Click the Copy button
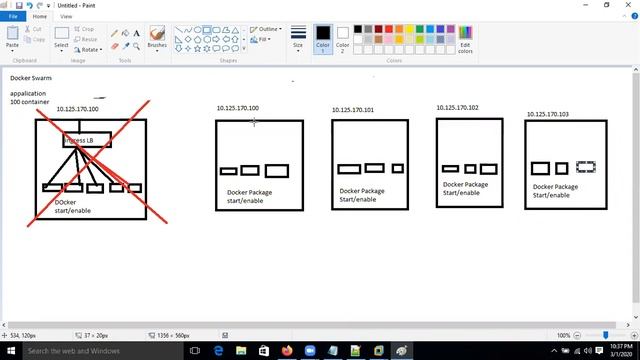The height and width of the screenshot is (360, 640). click(35, 39)
